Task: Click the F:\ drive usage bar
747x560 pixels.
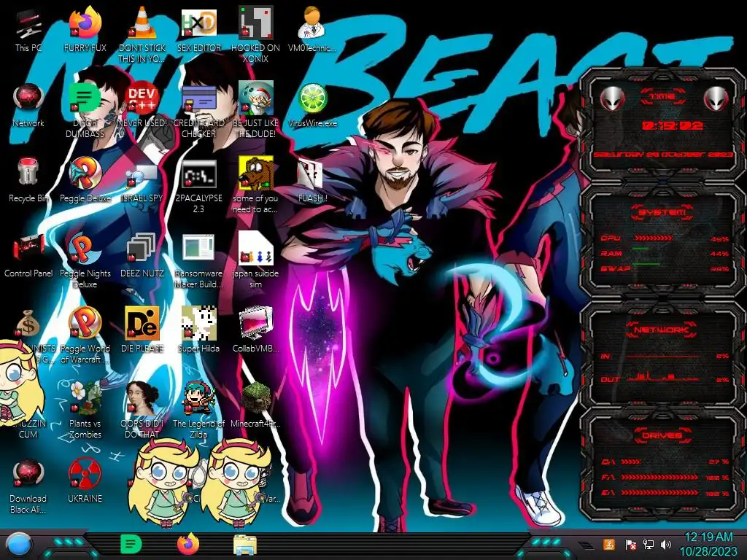Action: click(659, 477)
